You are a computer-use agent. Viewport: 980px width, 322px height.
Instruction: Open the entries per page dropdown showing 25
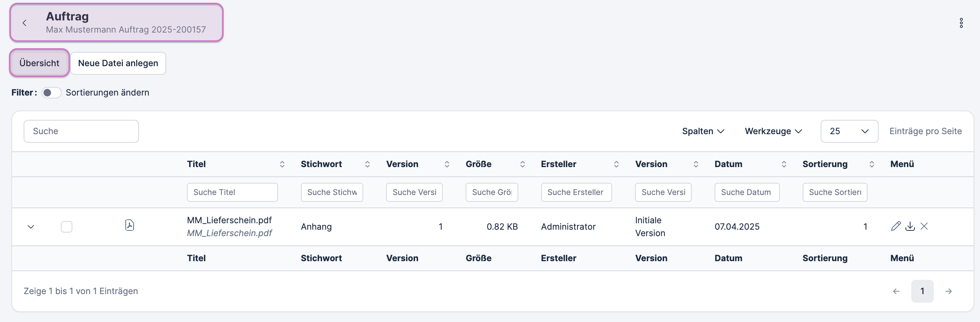click(x=849, y=131)
